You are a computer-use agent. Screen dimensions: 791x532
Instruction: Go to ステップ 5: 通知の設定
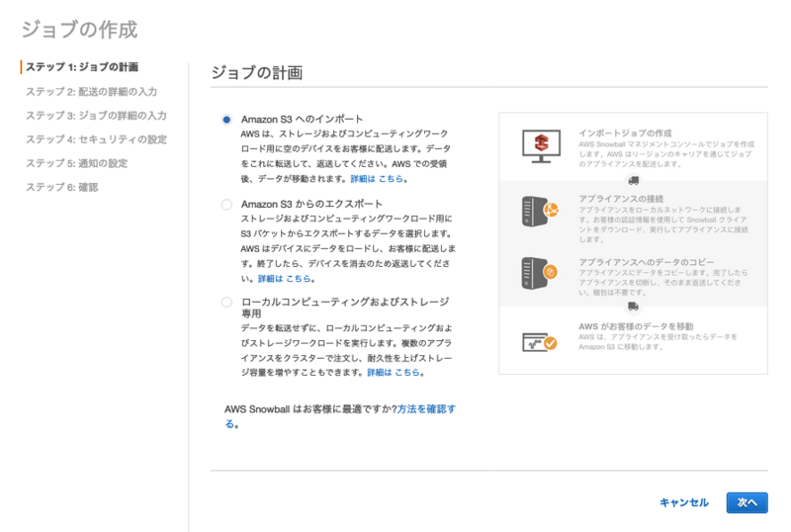point(77,163)
